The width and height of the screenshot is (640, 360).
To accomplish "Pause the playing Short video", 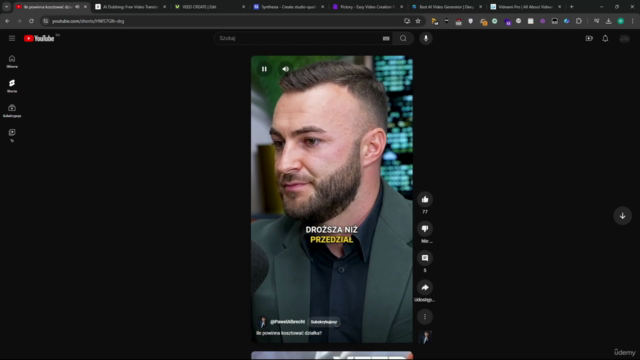I will coord(264,69).
